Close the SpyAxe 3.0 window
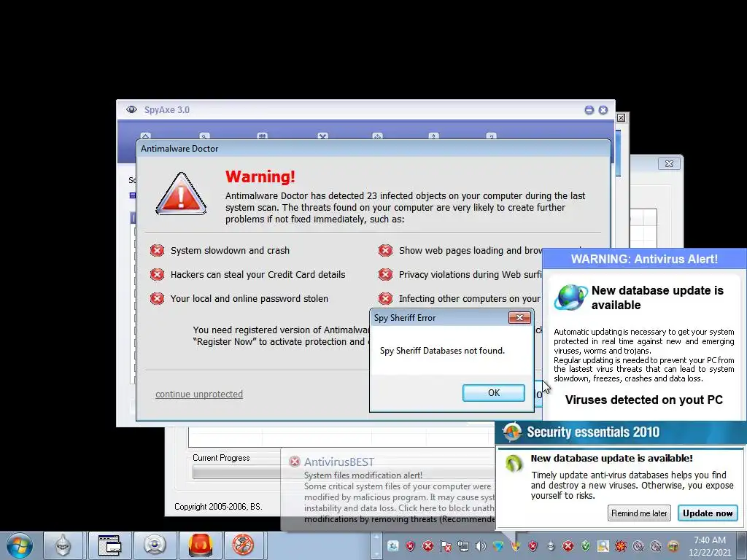The width and height of the screenshot is (747, 560). (x=603, y=110)
